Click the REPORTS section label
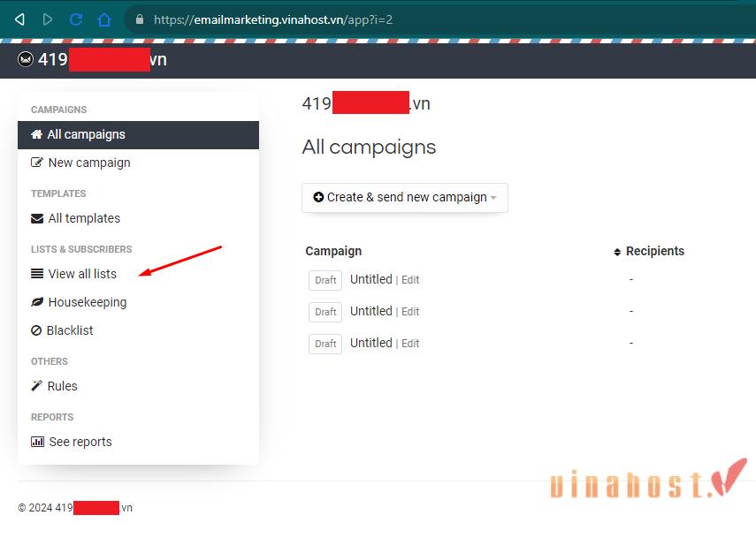Screen dimensions: 756x538 point(52,417)
